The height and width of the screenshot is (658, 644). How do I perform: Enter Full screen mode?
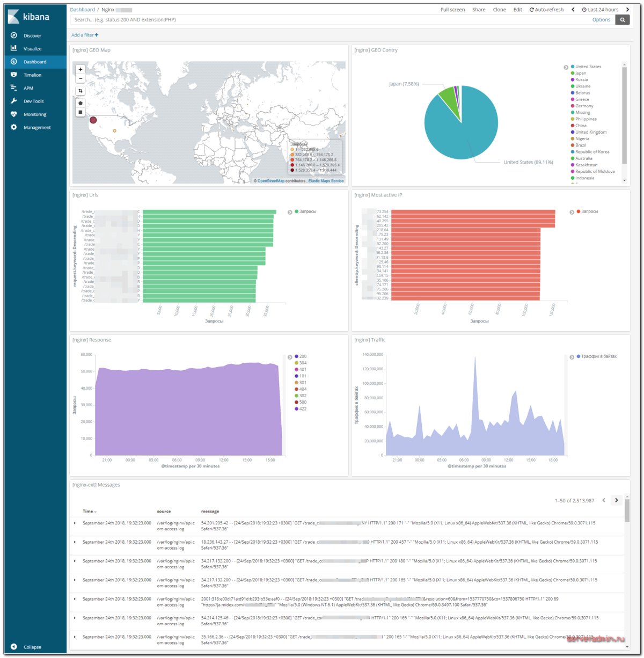(x=452, y=9)
